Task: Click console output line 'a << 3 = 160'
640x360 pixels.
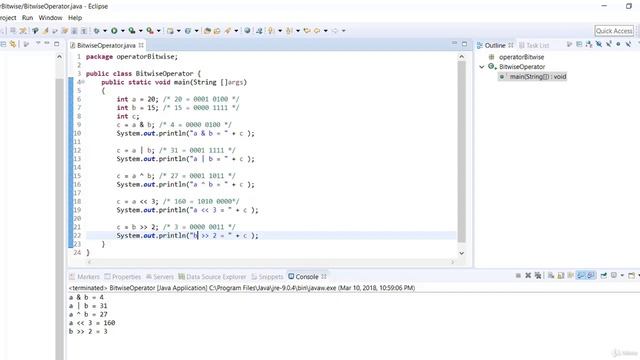Action: tap(92, 323)
